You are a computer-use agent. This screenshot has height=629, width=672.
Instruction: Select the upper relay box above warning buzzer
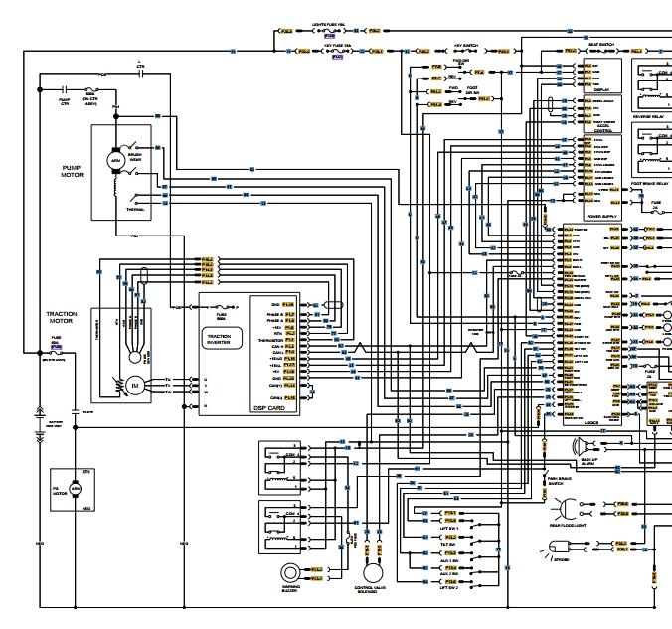pos(279,467)
